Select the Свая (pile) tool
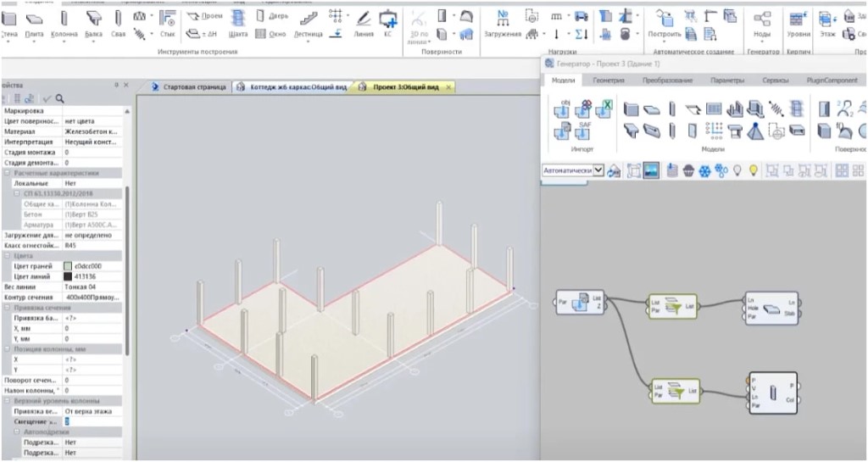Screen dimensions: 868x462 [118, 25]
